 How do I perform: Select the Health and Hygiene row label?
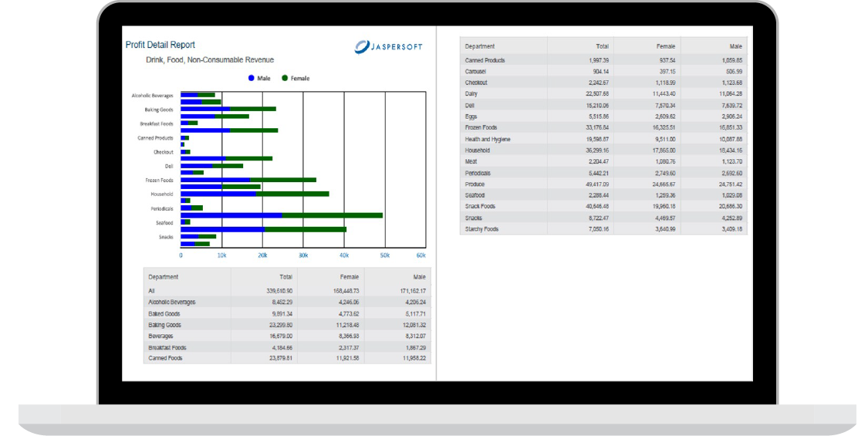tap(488, 140)
